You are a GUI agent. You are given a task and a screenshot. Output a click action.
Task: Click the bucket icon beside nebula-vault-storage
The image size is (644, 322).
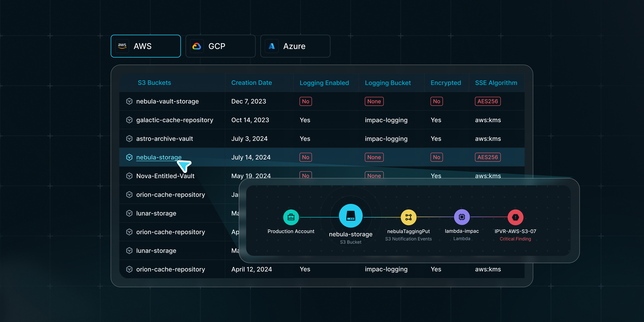[129, 101]
